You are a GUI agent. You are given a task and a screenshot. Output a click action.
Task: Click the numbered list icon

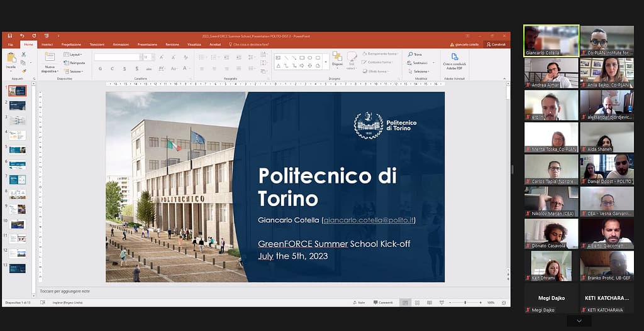(214, 57)
